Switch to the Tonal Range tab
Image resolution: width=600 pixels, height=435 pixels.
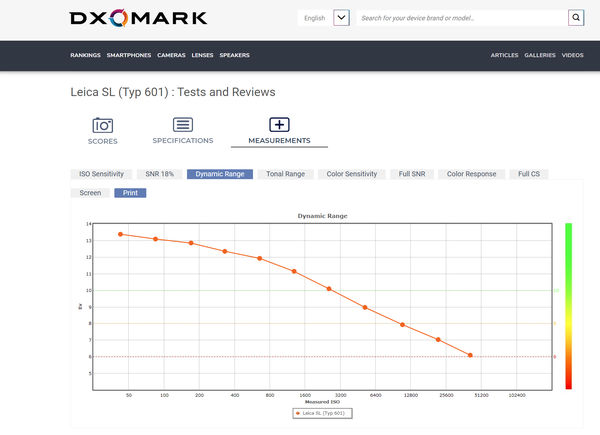tap(285, 174)
